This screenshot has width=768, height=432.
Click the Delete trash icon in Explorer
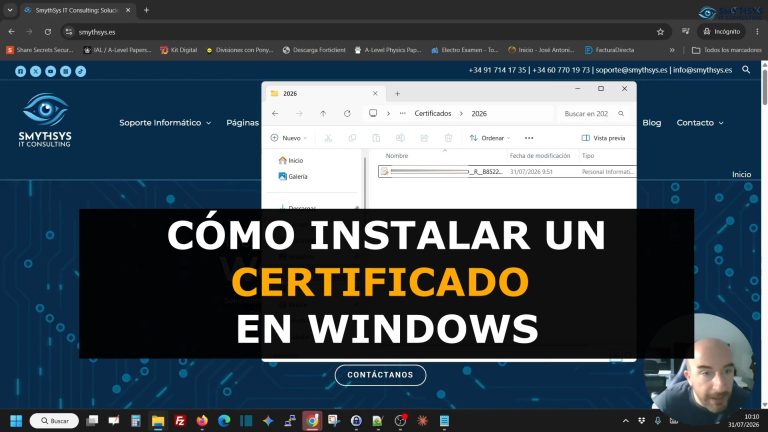pyautogui.click(x=448, y=138)
